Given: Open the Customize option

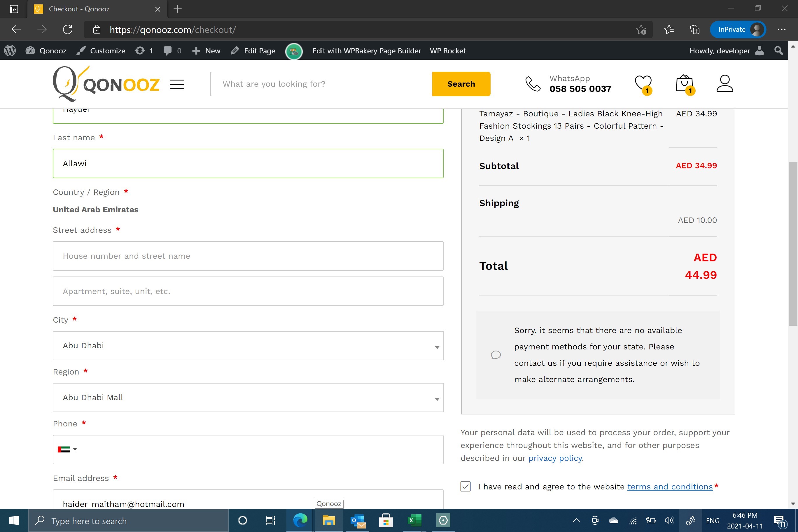Looking at the screenshot, I should pos(101,51).
